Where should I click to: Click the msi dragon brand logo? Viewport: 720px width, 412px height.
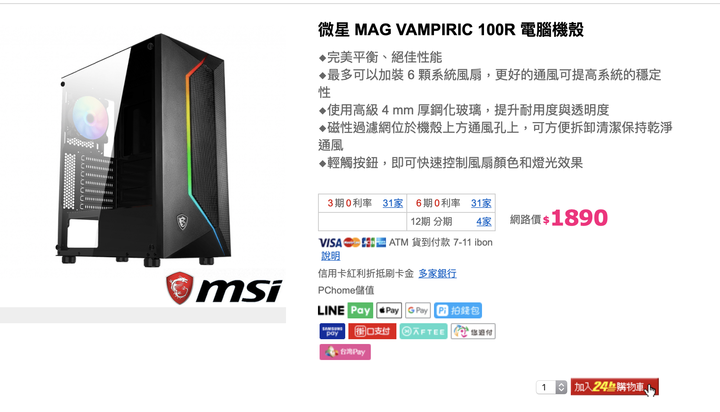[x=224, y=288]
